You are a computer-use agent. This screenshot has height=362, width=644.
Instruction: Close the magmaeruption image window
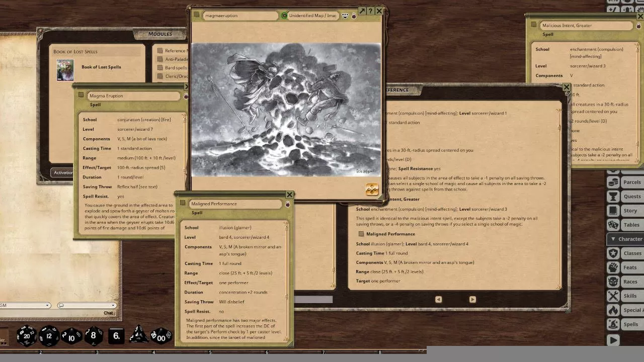coord(379,11)
